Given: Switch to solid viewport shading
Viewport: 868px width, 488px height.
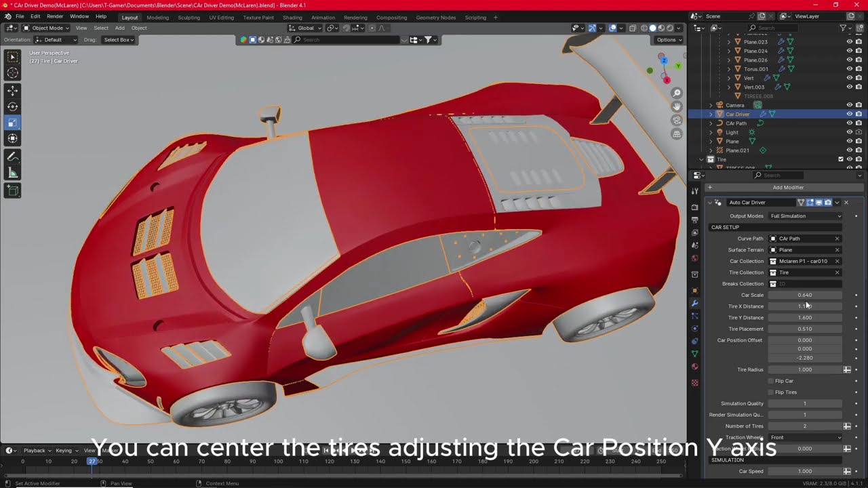Looking at the screenshot, I should tap(652, 28).
